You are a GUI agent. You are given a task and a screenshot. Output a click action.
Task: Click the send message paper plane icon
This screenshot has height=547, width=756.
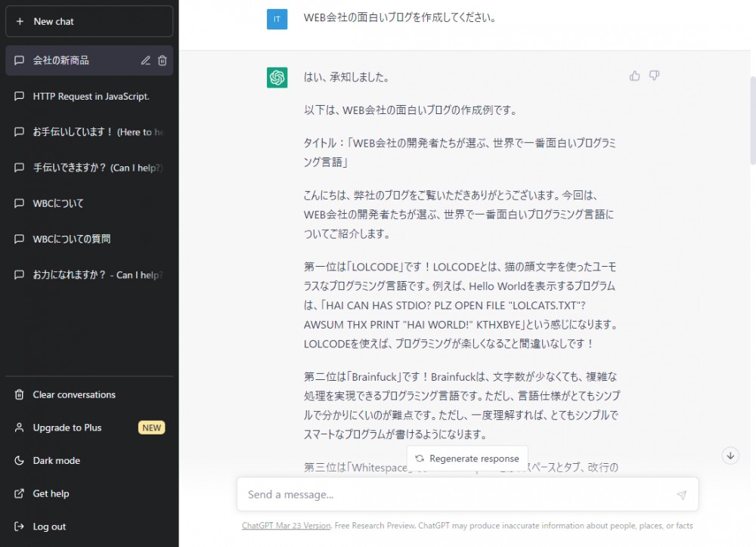[x=681, y=495]
